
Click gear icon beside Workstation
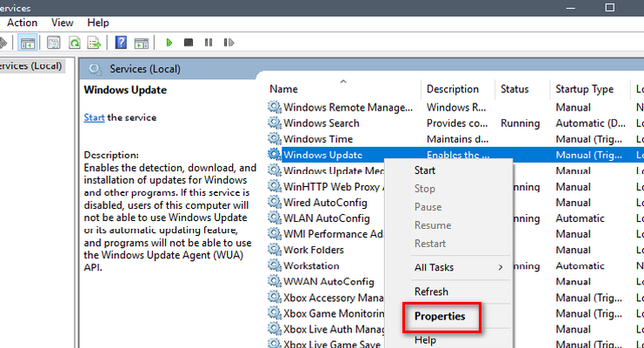tap(275, 265)
